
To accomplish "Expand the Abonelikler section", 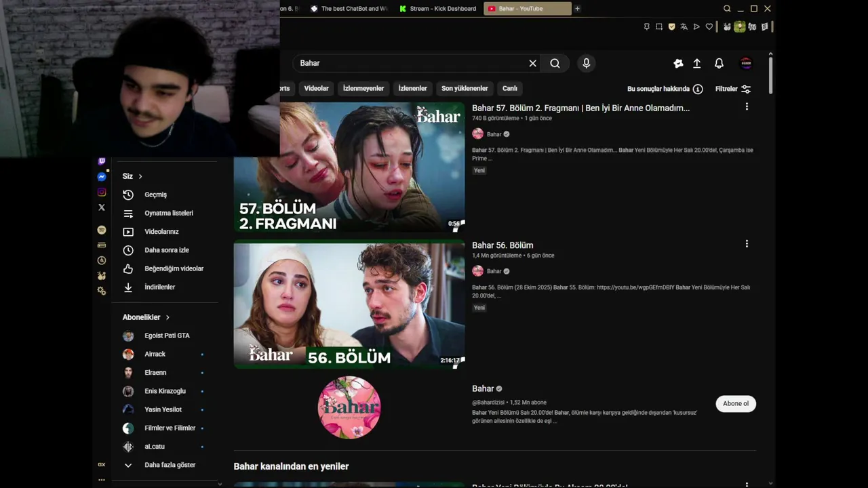I will [x=146, y=317].
